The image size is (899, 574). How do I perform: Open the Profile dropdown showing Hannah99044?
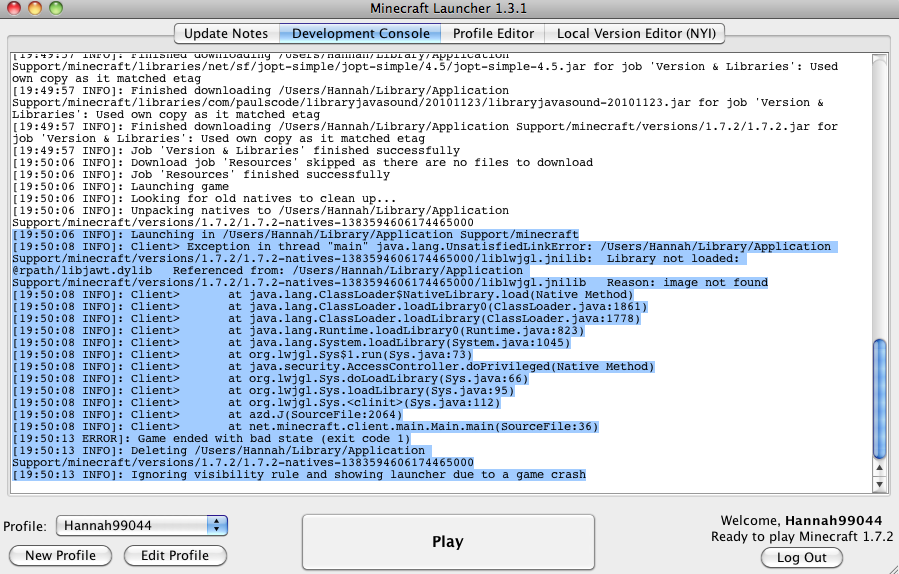click(142, 525)
